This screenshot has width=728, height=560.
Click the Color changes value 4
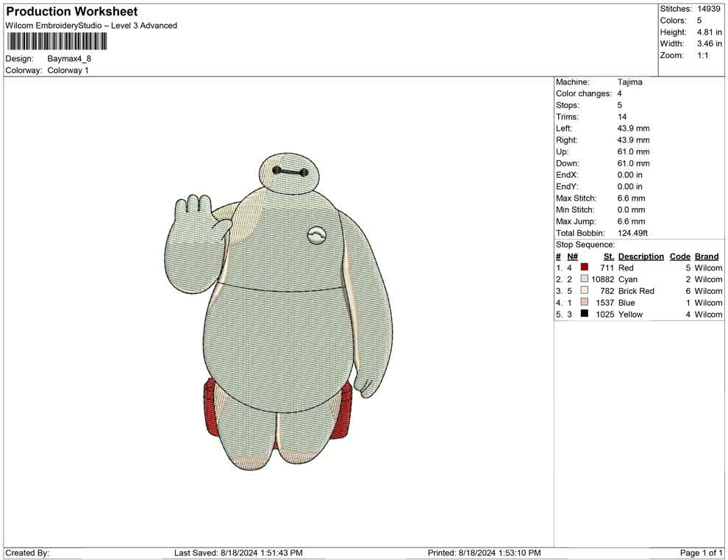click(619, 93)
